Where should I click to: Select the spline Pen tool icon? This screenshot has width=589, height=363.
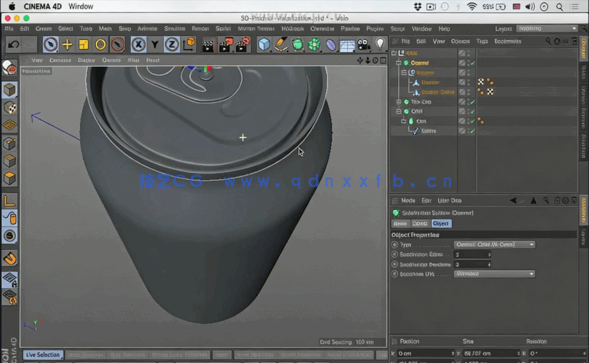(281, 44)
